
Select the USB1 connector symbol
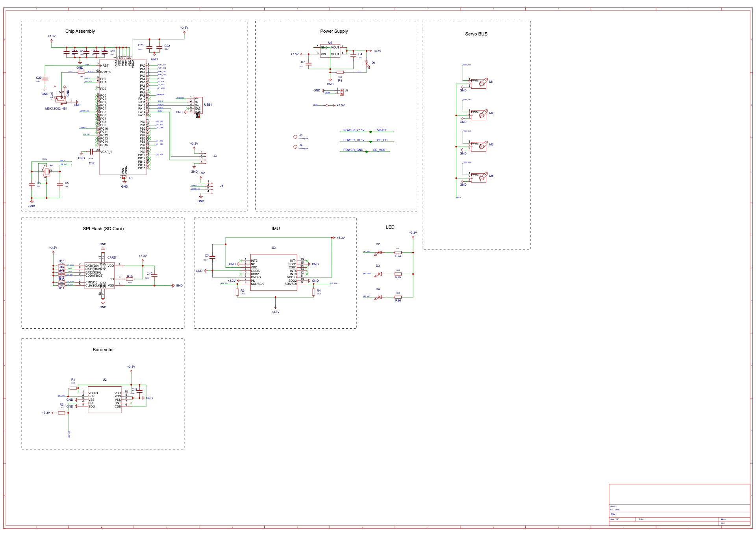(198, 105)
